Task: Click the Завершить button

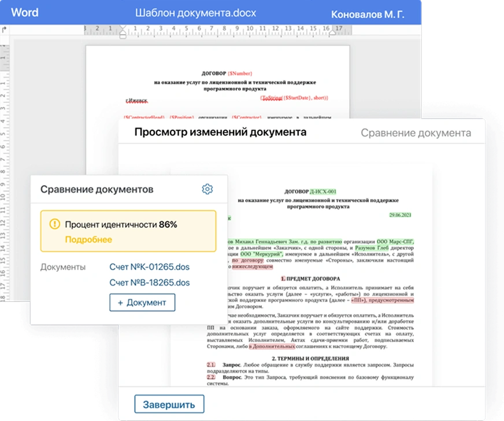Action: [169, 404]
